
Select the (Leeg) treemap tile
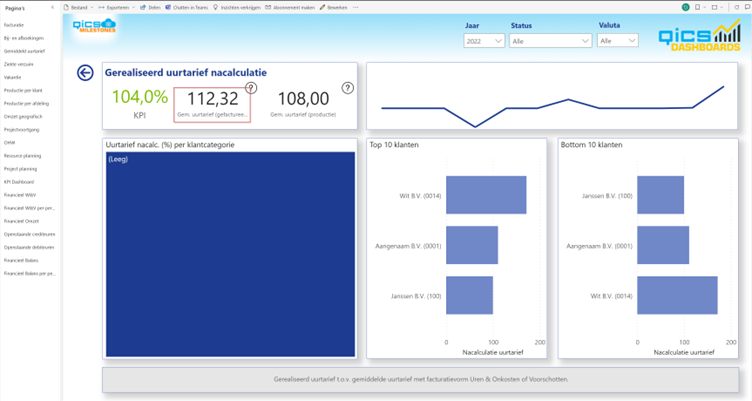point(230,254)
